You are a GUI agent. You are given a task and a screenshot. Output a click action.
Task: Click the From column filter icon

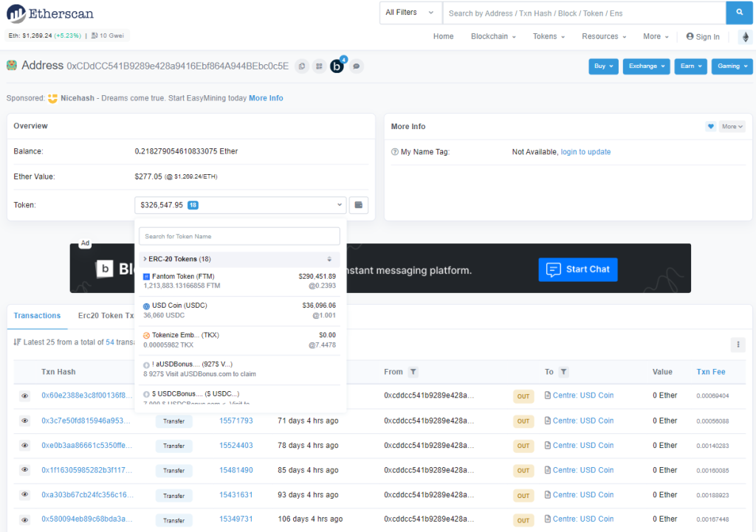click(x=413, y=372)
